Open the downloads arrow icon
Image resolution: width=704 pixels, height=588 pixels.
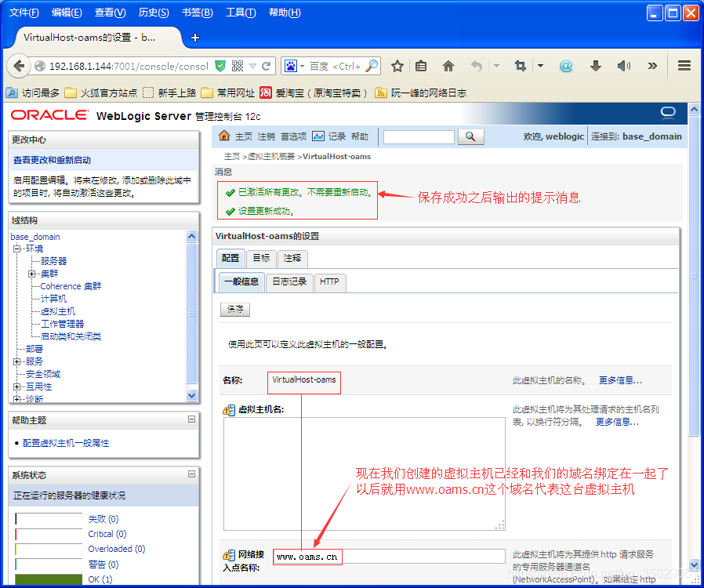pos(595,67)
